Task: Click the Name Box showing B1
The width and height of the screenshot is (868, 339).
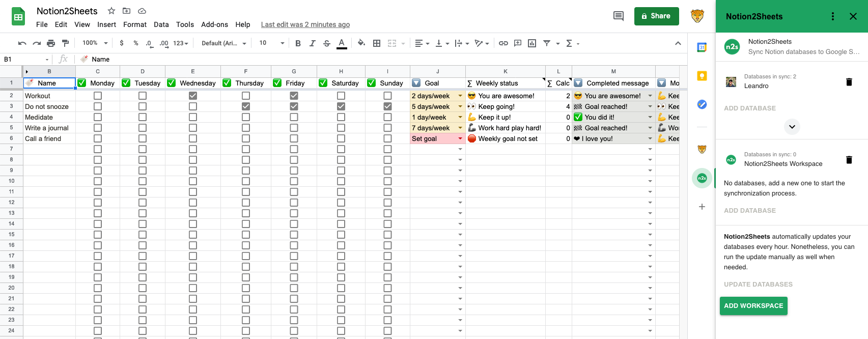Action: click(x=25, y=59)
